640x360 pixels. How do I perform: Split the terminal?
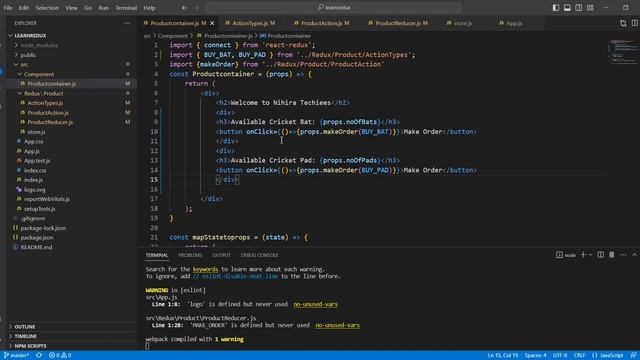pyautogui.click(x=600, y=255)
